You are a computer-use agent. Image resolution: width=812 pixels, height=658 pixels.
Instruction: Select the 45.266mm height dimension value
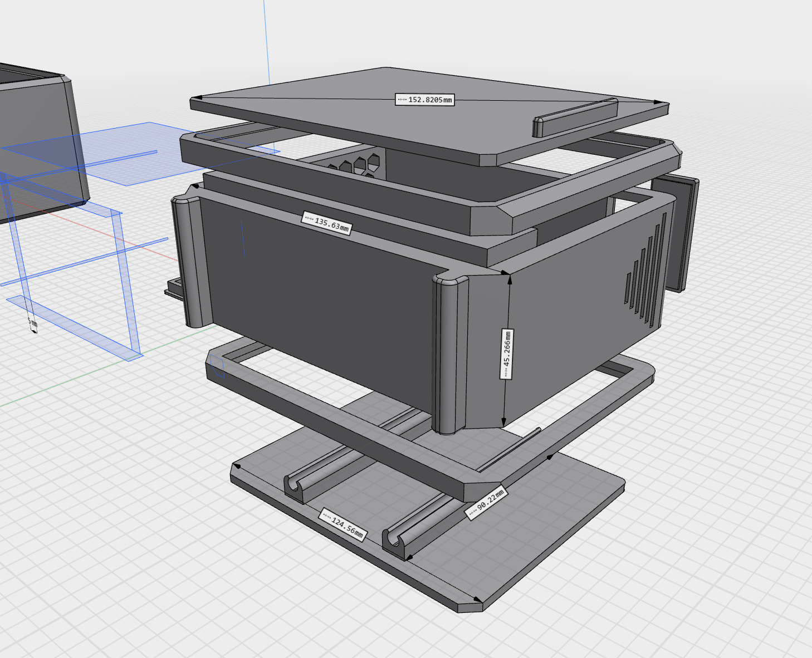pos(506,348)
